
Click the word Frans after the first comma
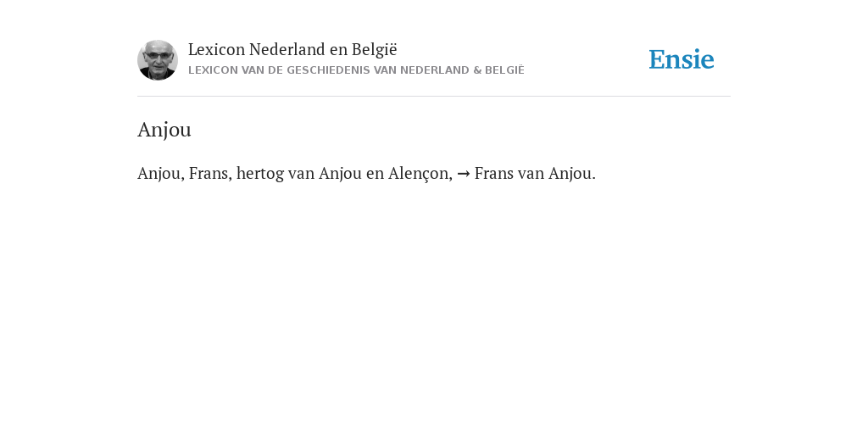[x=210, y=173]
